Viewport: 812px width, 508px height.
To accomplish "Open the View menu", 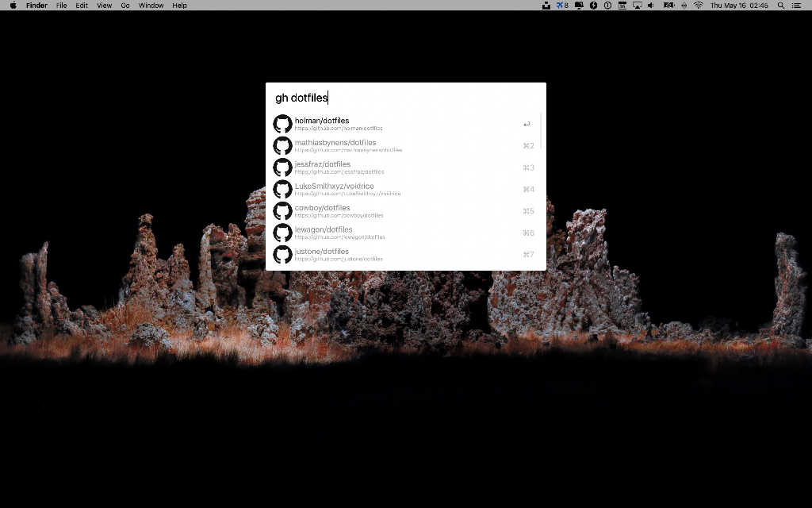I will (104, 6).
